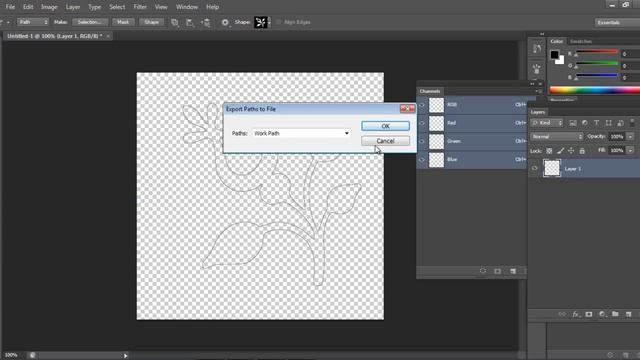Screen dimensions: 640x360
Task: Click the link layers icon
Action: 562,314
